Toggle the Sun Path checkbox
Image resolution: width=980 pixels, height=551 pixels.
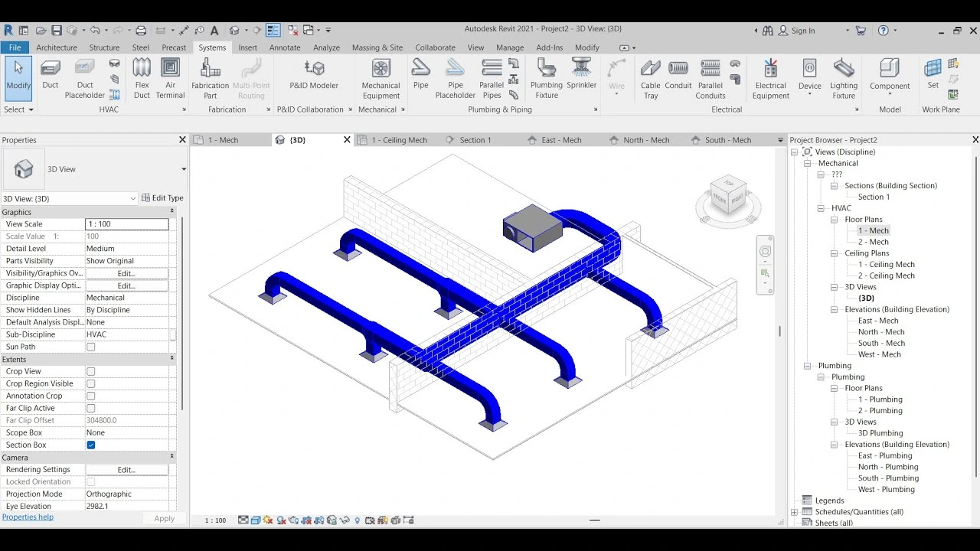click(x=91, y=347)
